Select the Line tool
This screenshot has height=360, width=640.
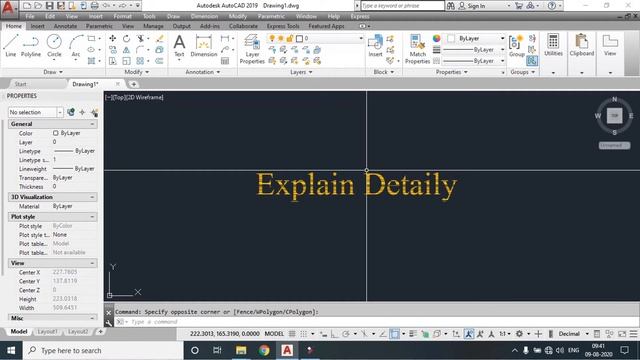(x=11, y=45)
